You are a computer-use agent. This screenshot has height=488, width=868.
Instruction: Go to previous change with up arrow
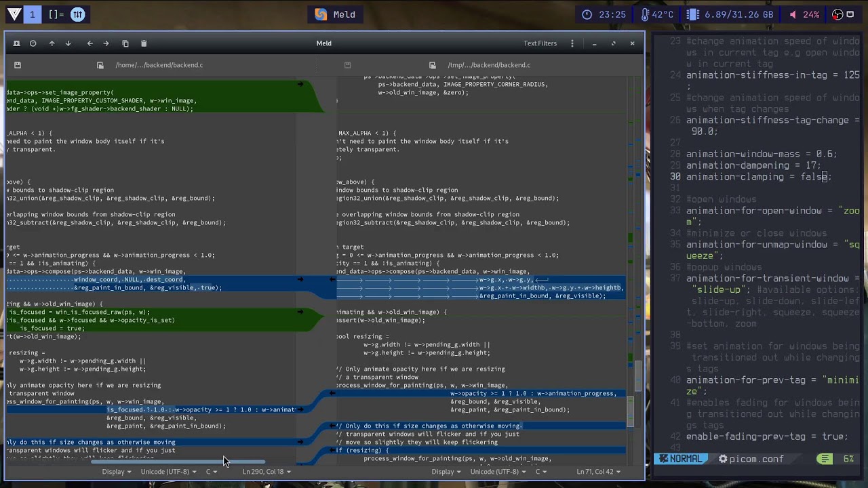52,43
